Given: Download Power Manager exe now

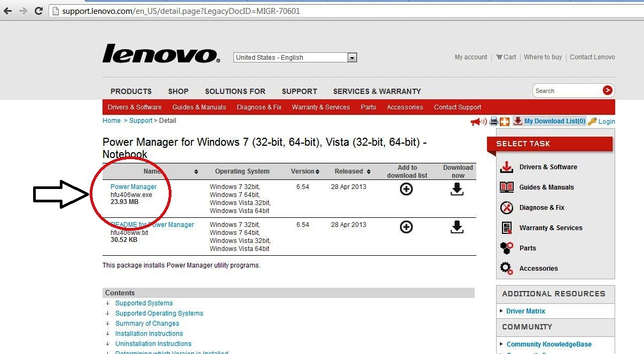Looking at the screenshot, I should [457, 189].
